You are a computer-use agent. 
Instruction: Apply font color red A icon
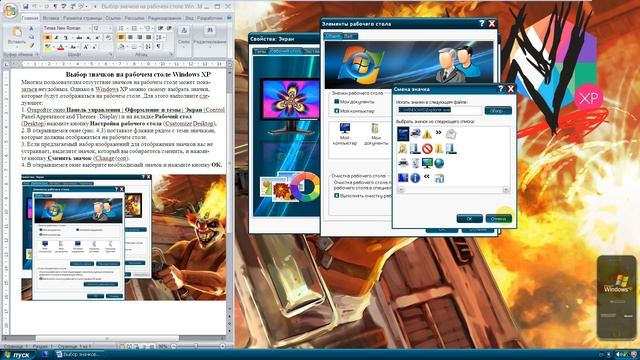tap(60, 47)
